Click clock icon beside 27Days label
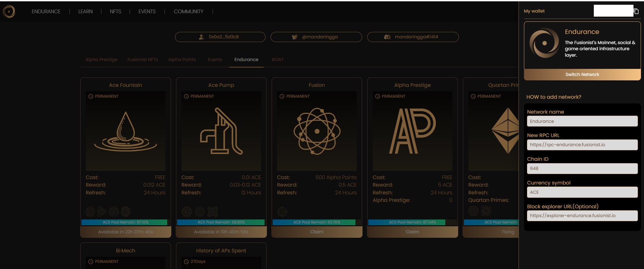 point(186,262)
